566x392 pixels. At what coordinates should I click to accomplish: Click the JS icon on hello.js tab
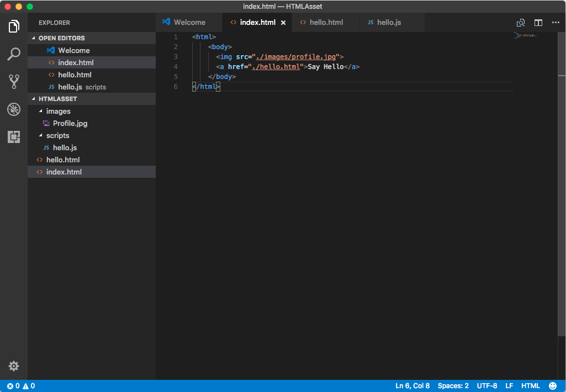371,23
